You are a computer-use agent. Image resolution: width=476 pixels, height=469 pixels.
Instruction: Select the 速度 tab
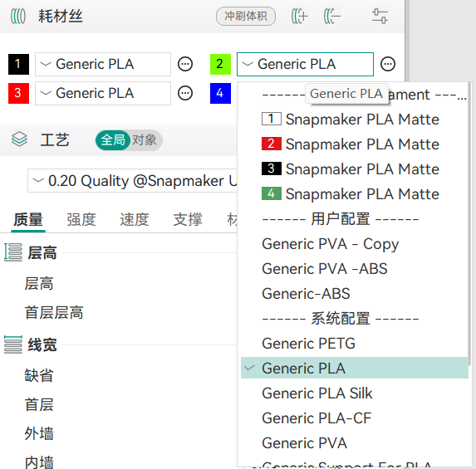(135, 220)
